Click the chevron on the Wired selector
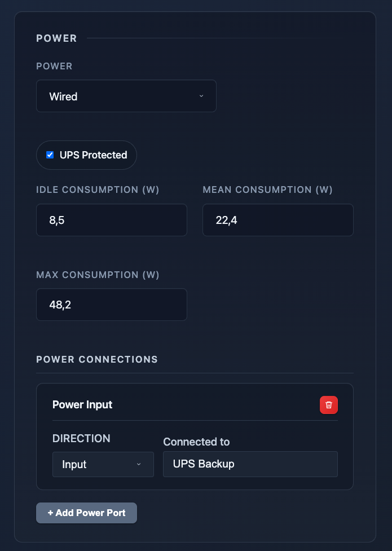This screenshot has width=392, height=551. tap(201, 96)
